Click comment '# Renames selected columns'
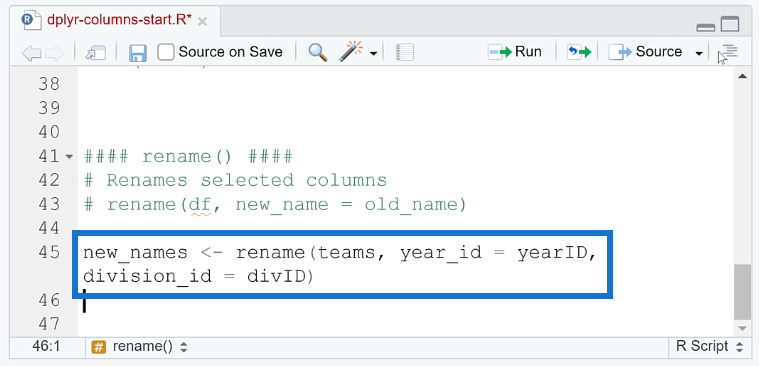This screenshot has height=366, width=759. coord(235,181)
